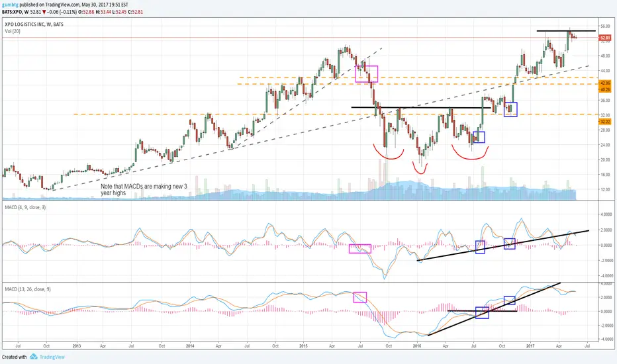
Task: Click the 2017 label on the time axis
Action: pyautogui.click(x=530, y=346)
